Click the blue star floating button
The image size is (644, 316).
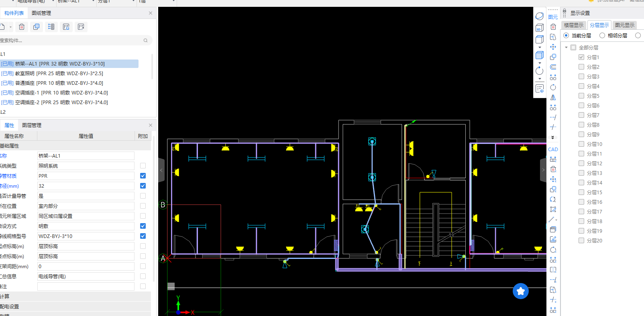click(x=521, y=291)
